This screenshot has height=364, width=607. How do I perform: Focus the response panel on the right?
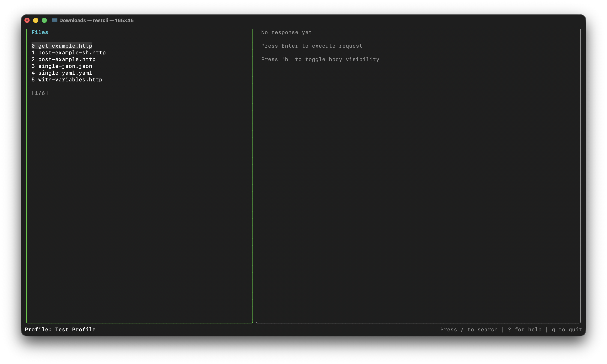pos(417,172)
